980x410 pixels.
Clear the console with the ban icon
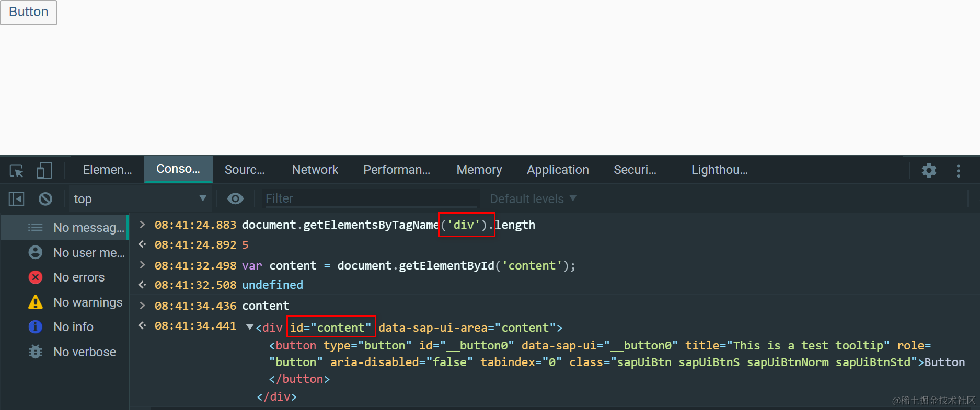pyautogui.click(x=45, y=199)
